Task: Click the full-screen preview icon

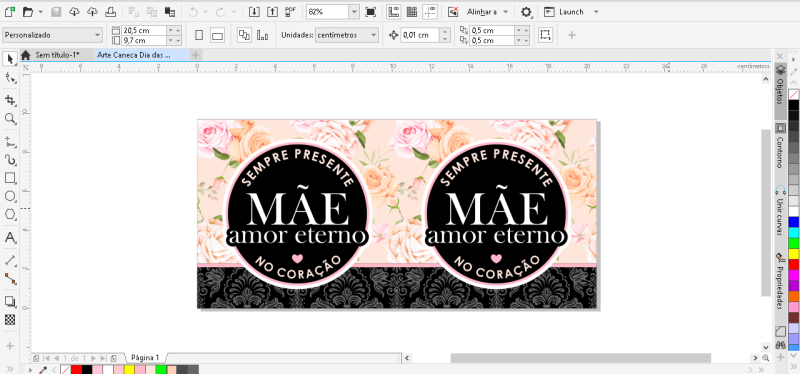Action: click(371, 12)
